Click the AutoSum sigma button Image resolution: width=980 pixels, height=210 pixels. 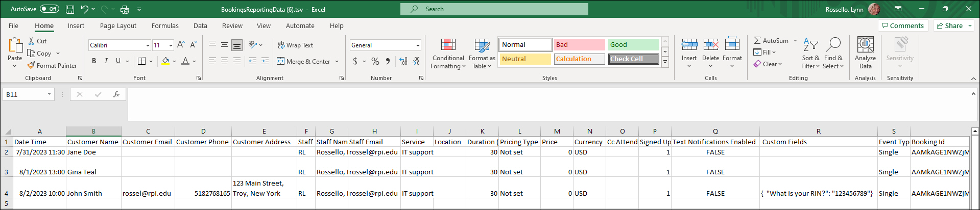pyautogui.click(x=771, y=40)
